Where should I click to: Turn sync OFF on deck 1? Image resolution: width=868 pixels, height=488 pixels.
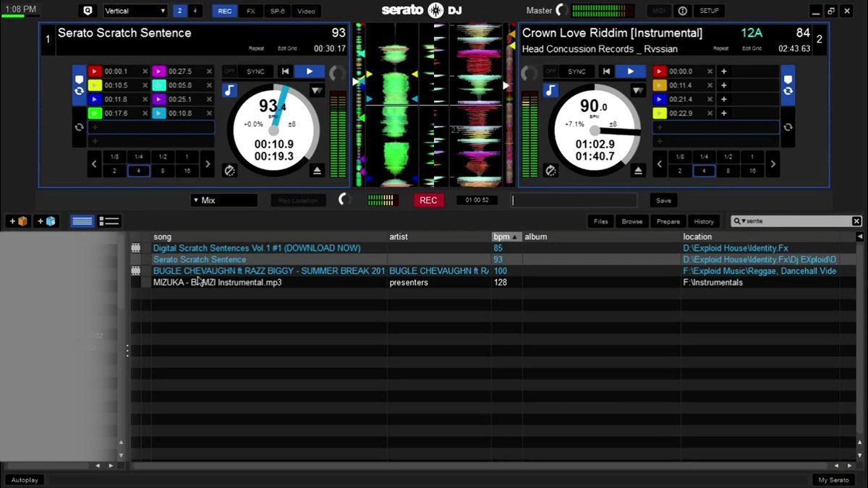pyautogui.click(x=229, y=72)
